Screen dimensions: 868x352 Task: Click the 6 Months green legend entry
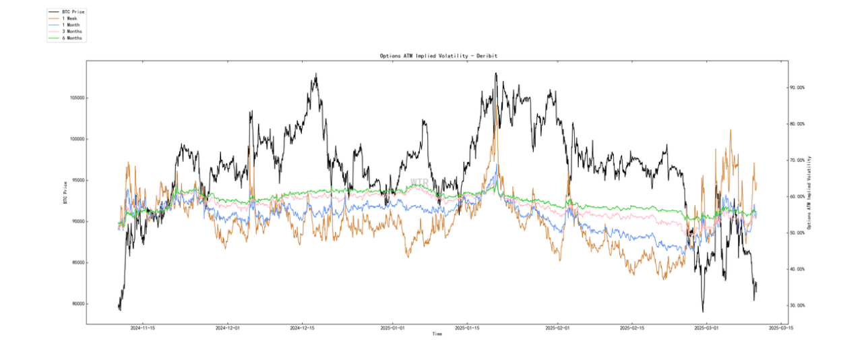point(65,38)
